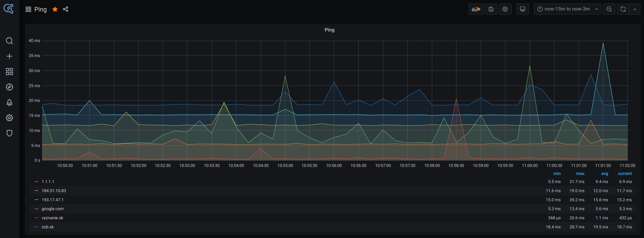Click the zoom out time range button

pyautogui.click(x=609, y=9)
